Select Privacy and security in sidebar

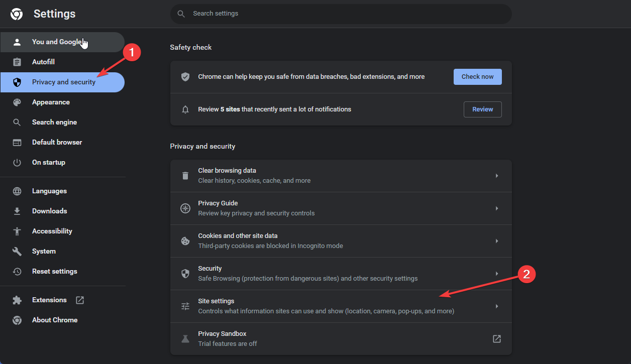point(63,82)
